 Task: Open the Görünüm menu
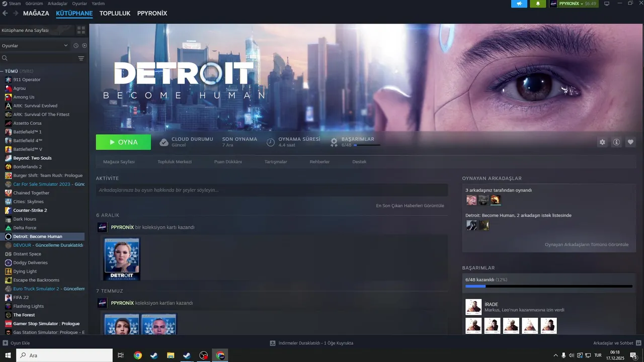coord(34,4)
